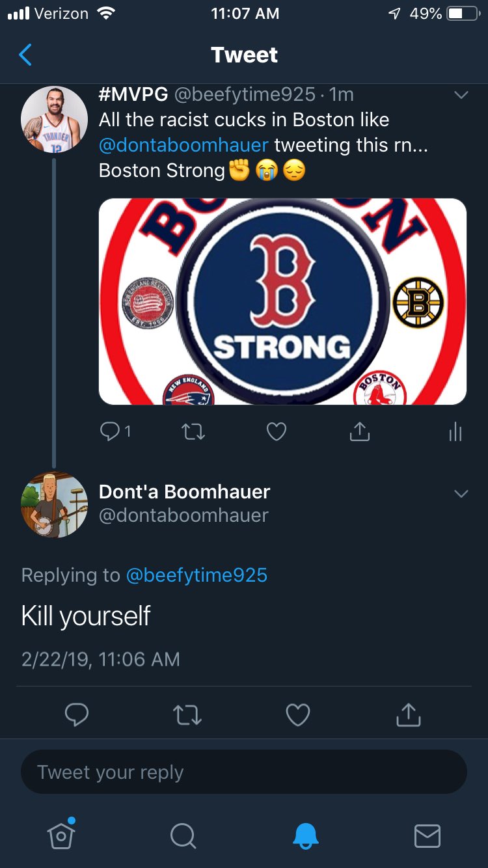Share the beefytime925 tweet

click(360, 431)
